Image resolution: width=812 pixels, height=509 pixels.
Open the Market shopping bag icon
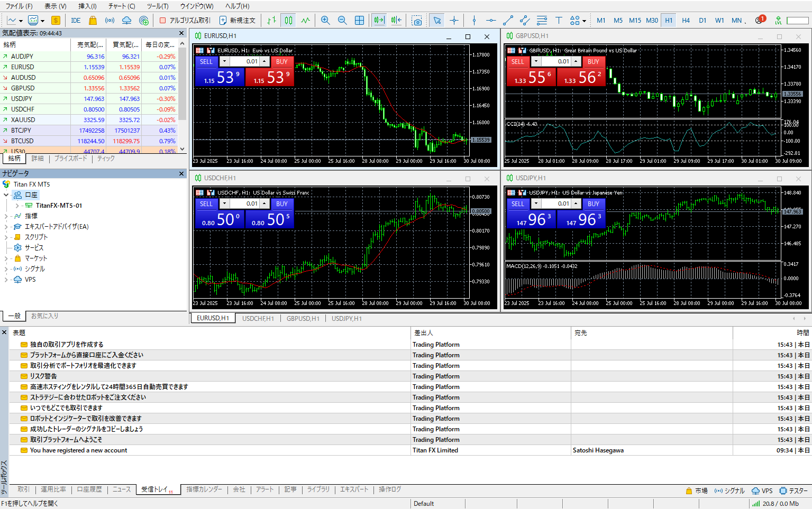(93, 21)
